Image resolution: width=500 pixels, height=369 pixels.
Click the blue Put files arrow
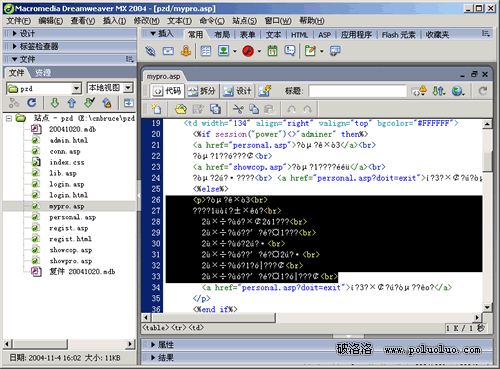tap(72, 103)
